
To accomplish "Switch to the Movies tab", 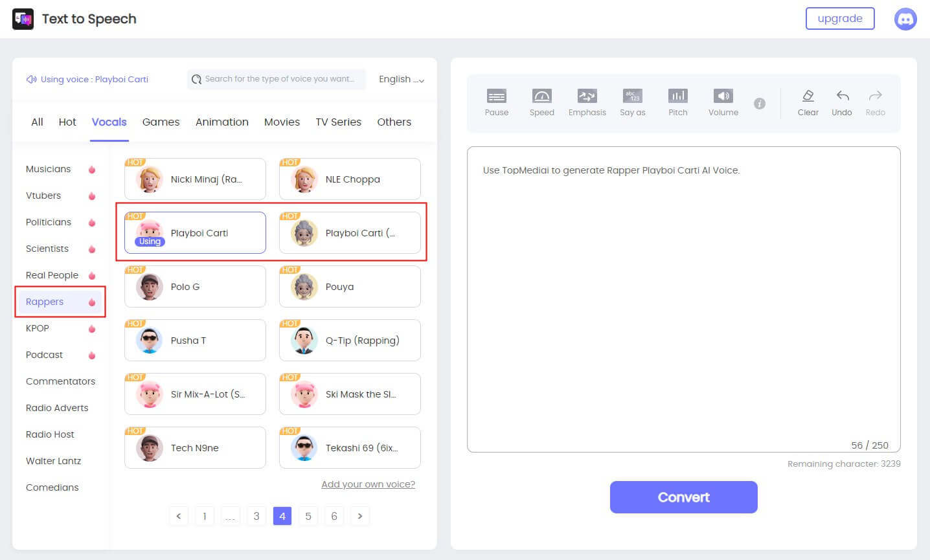I will coord(282,122).
